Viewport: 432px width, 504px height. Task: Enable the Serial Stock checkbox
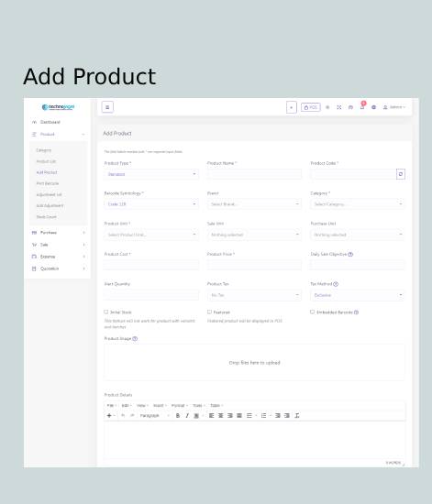(105, 312)
